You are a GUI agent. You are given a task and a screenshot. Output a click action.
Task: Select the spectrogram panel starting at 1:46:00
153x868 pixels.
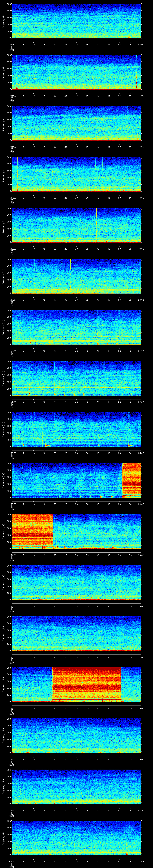[x=77, y=123]
